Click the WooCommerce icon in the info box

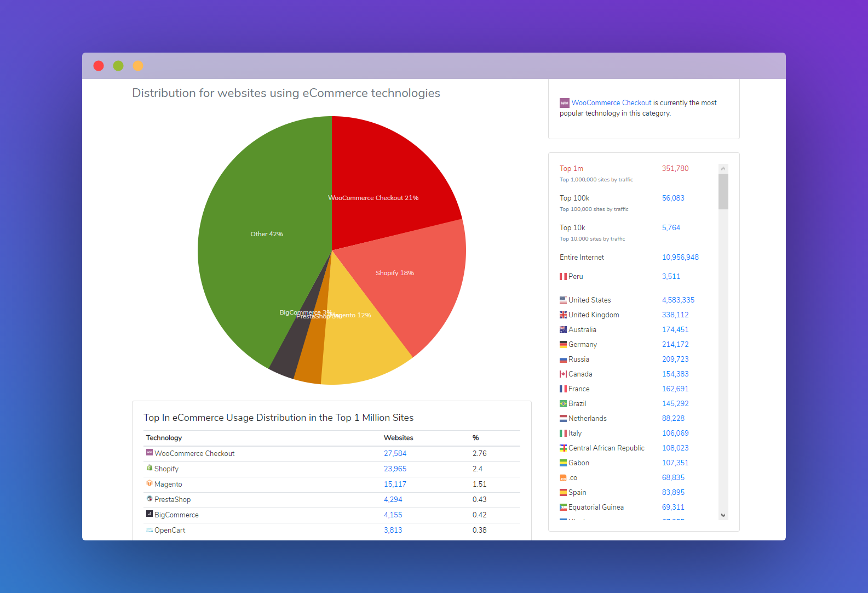click(x=564, y=102)
